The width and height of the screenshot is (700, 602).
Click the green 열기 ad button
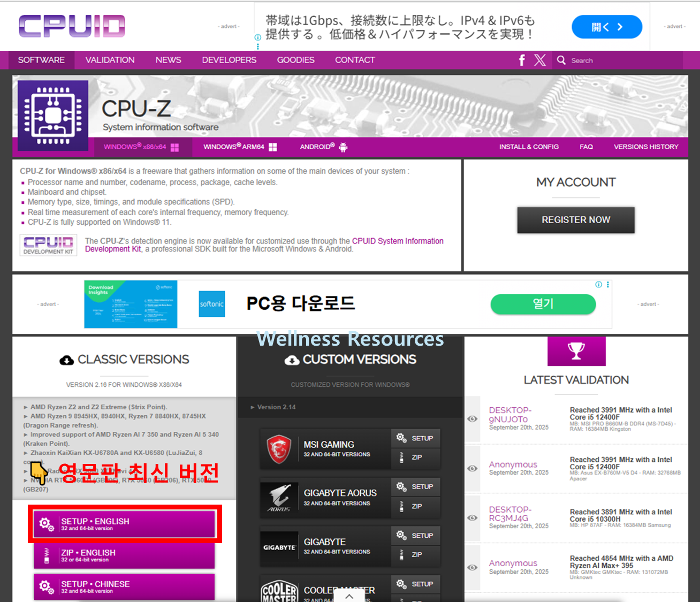coord(543,304)
